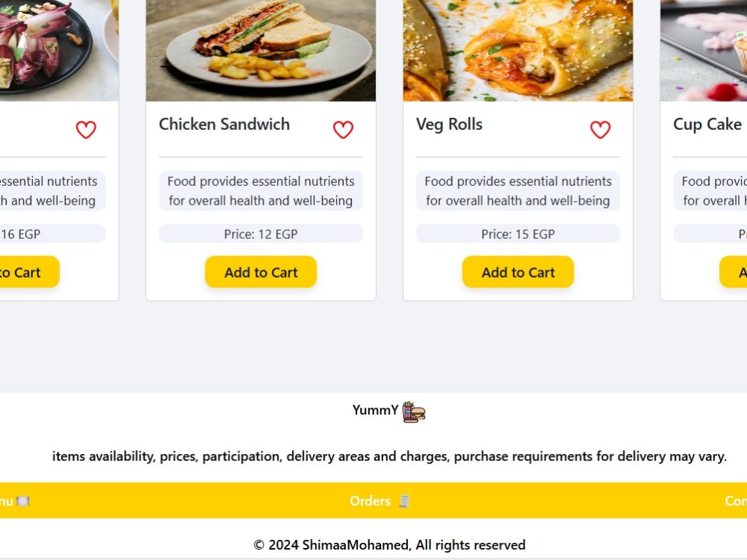Add Cup Cake to cart
The width and height of the screenshot is (747, 560).
[734, 272]
